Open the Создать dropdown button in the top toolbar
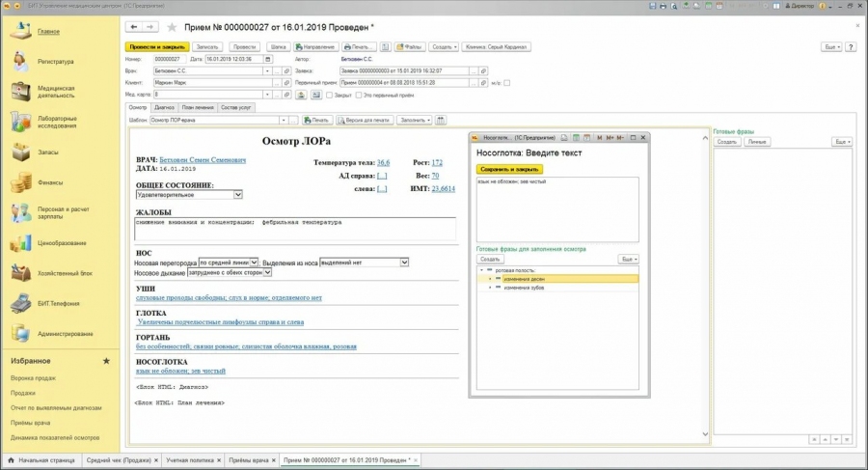Screen dimensions: 868x470 (444, 47)
